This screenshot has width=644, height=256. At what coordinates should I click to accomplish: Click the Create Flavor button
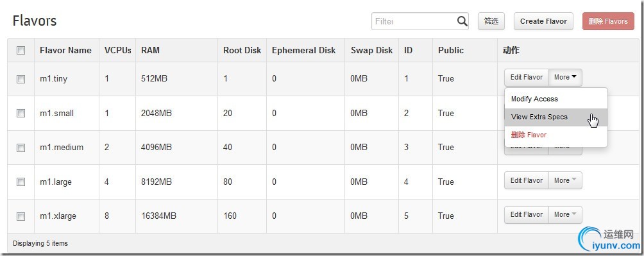543,21
